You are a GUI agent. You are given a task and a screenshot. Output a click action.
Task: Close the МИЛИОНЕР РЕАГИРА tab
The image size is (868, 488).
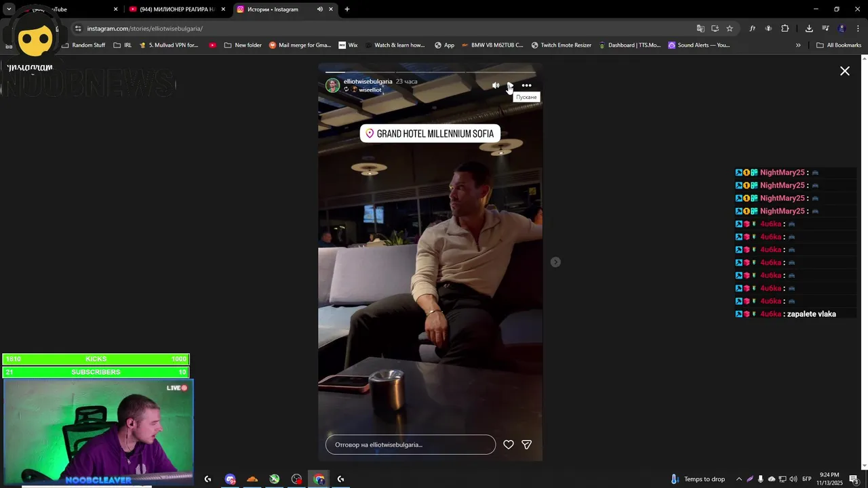pyautogui.click(x=223, y=9)
